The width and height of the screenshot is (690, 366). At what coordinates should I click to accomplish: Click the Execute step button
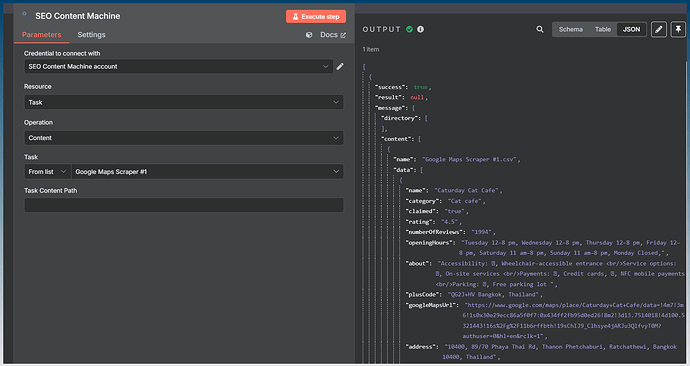(316, 17)
